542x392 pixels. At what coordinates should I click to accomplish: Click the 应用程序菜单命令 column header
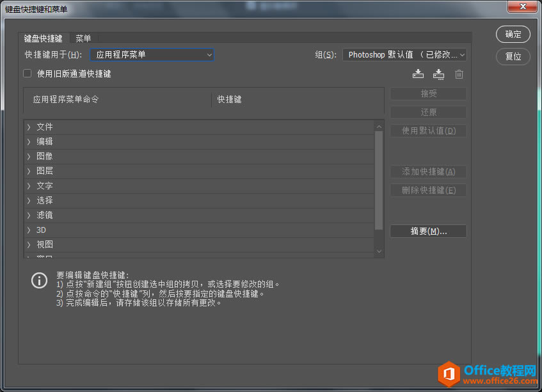click(x=66, y=100)
